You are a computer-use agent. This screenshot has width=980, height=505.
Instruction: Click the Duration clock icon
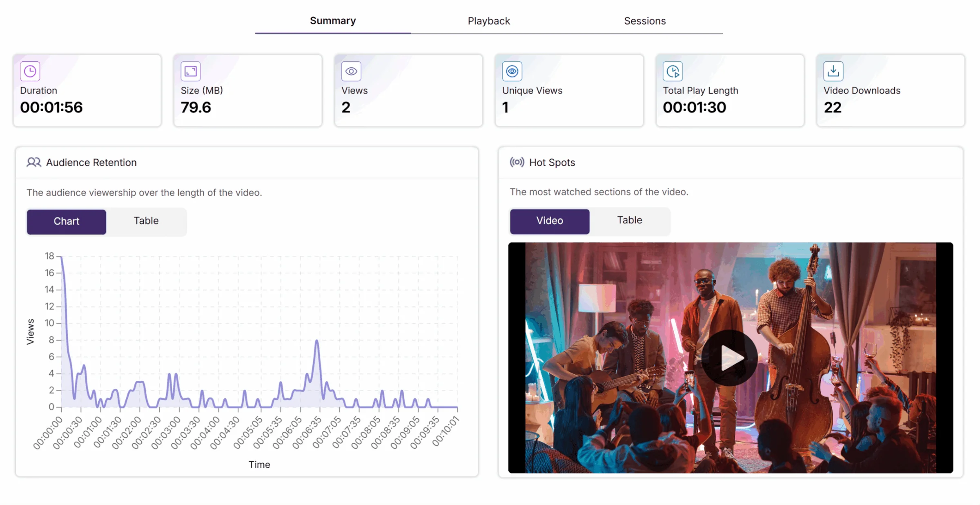(30, 72)
